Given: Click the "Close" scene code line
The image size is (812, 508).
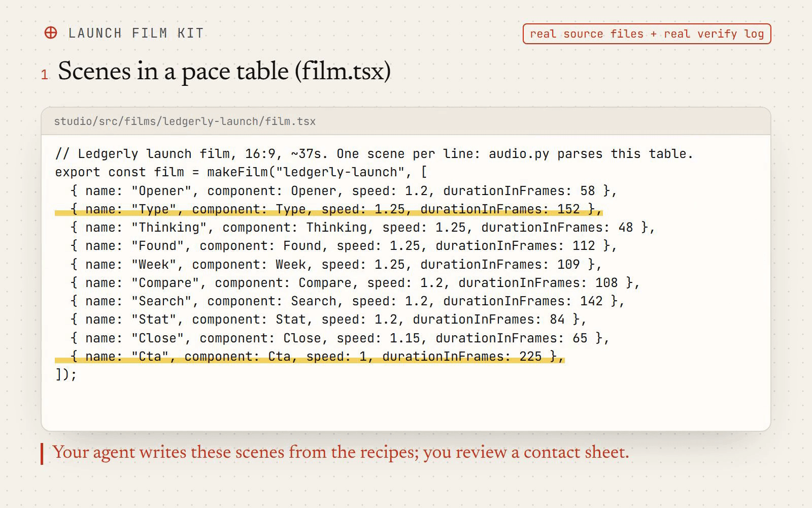Looking at the screenshot, I should pyautogui.click(x=340, y=338).
